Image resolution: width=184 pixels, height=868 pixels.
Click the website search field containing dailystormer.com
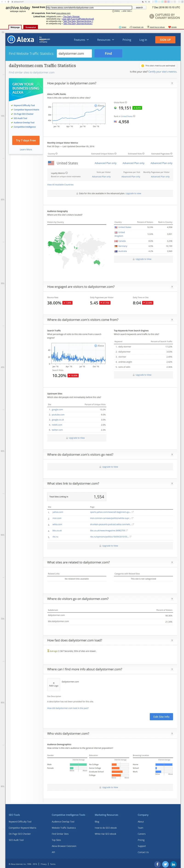click(74, 53)
